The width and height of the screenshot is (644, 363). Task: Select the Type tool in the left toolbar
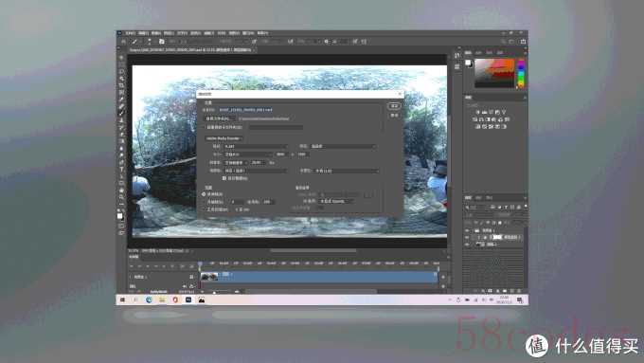121,169
